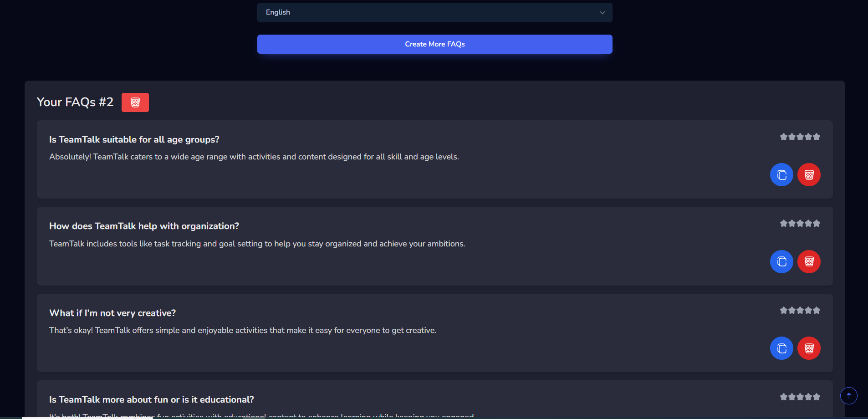The height and width of the screenshot is (419, 868).
Task: Click the answer starting 'Absolutely! TeamTalk caters'
Action: 254,157
